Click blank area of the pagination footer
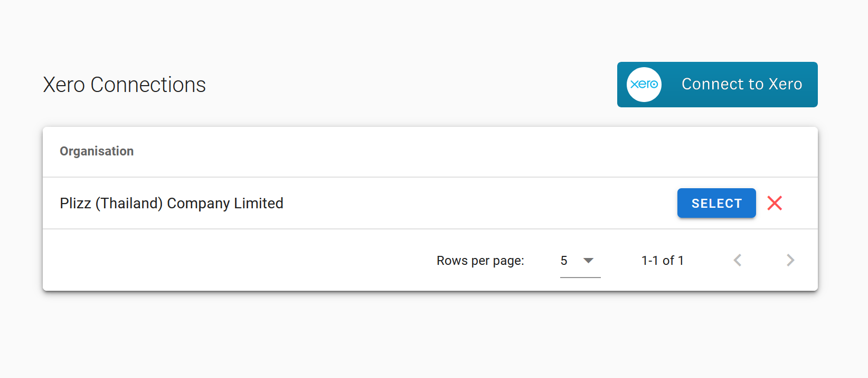The height and width of the screenshot is (378, 868). click(x=238, y=261)
